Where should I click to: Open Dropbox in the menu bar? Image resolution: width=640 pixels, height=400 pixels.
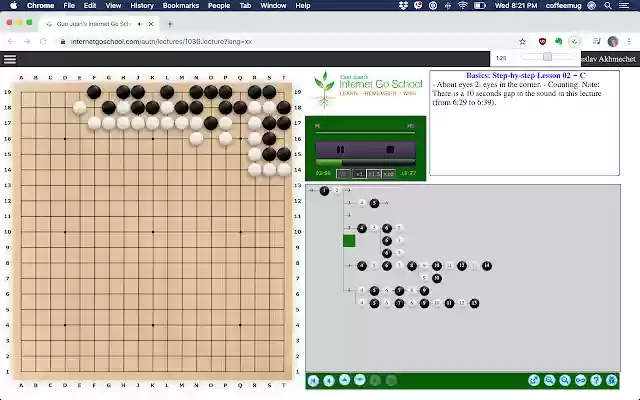pos(403,6)
